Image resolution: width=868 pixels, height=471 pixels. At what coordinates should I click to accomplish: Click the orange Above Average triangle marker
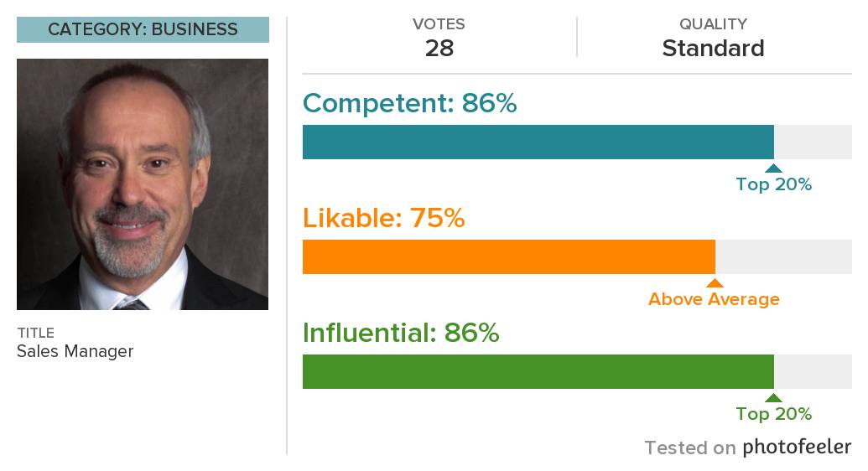coord(715,283)
